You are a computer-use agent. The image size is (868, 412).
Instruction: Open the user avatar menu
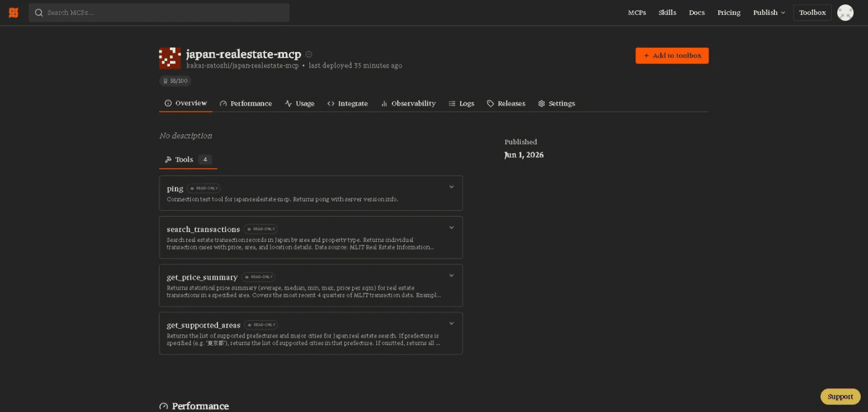tap(845, 12)
